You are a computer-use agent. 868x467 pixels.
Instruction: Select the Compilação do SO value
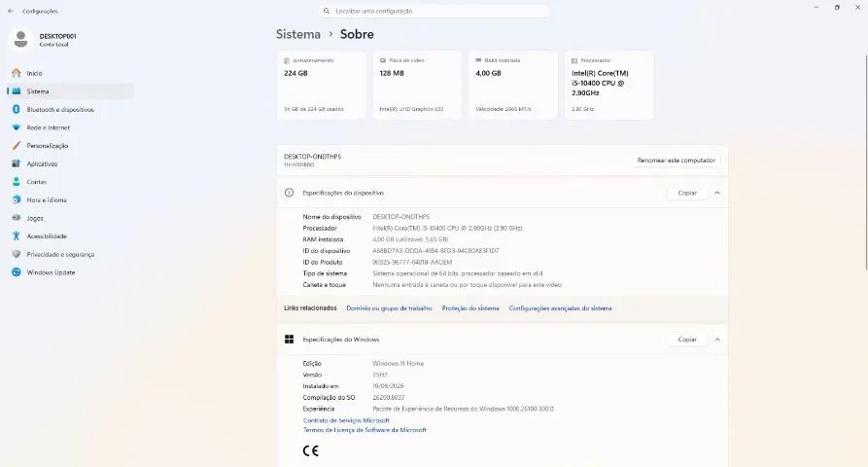(x=389, y=397)
